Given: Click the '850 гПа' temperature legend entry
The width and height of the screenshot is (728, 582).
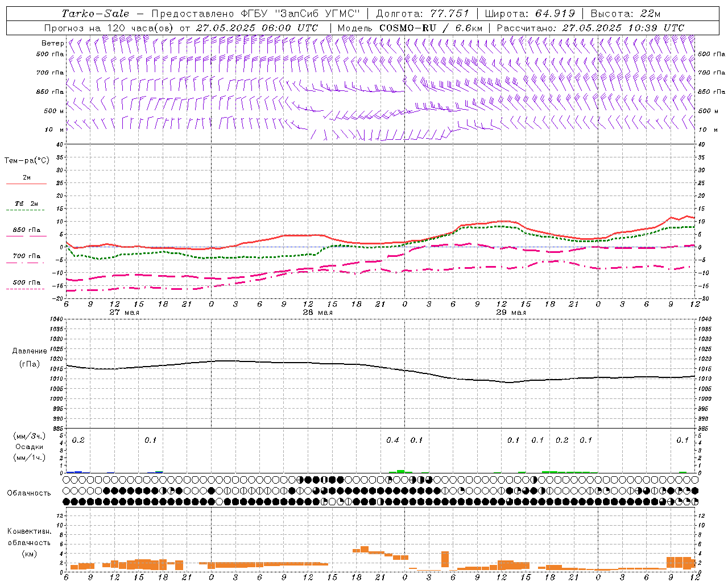Looking at the screenshot, I should [x=27, y=230].
